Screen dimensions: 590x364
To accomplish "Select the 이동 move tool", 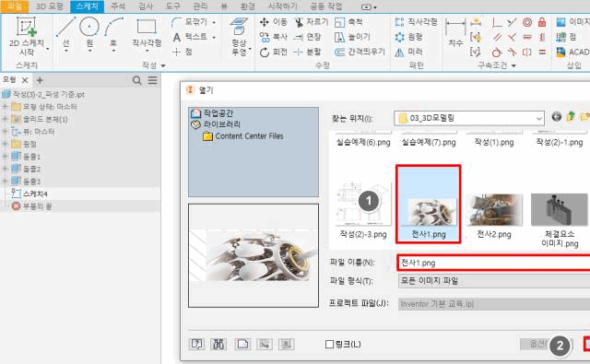I will tap(273, 22).
